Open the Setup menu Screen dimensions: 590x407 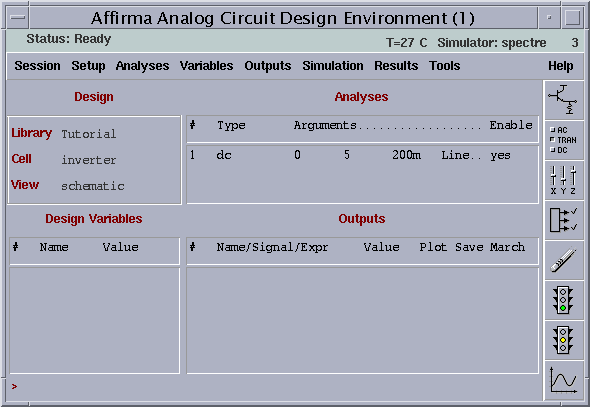click(x=88, y=66)
